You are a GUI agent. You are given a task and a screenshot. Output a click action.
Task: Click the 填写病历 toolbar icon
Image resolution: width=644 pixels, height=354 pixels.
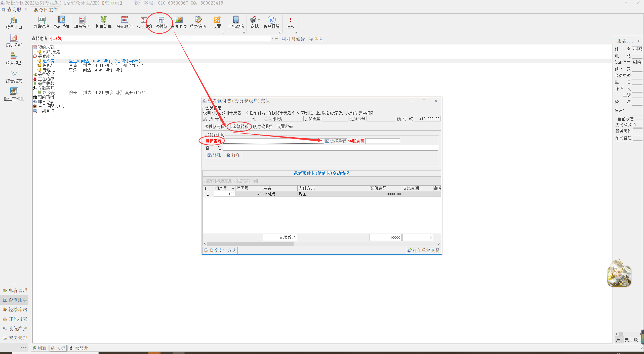(82, 22)
